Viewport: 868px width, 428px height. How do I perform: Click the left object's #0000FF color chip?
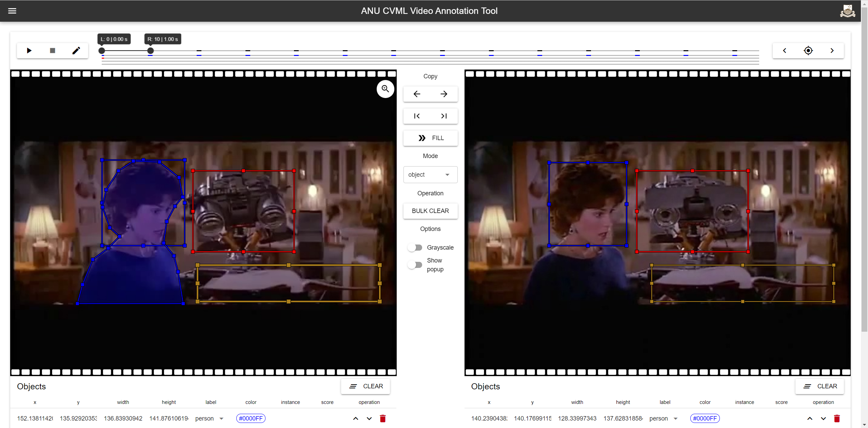click(x=251, y=419)
